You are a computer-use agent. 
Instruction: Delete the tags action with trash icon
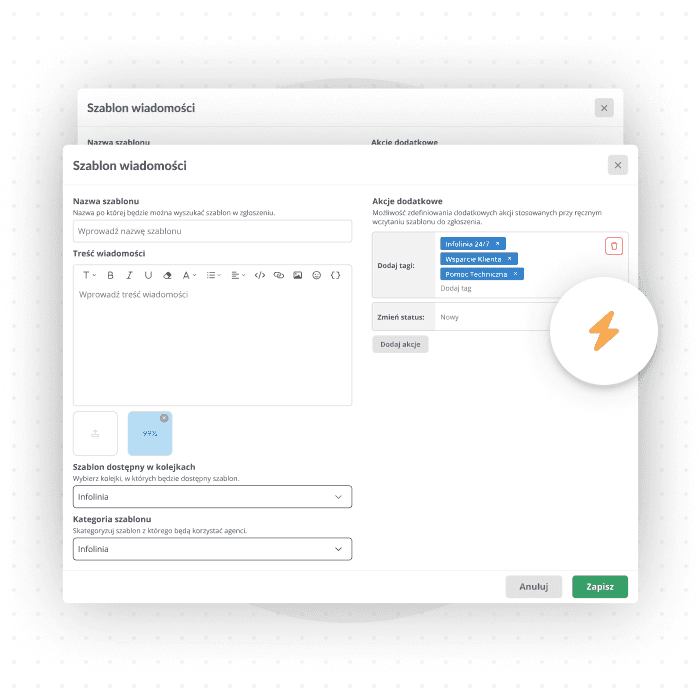tap(614, 245)
